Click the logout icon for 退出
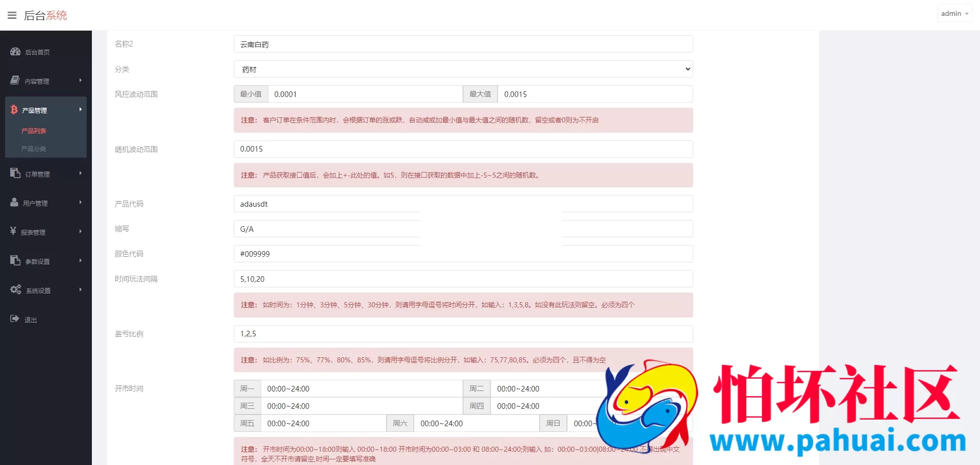Image resolution: width=980 pixels, height=465 pixels. pos(15,319)
